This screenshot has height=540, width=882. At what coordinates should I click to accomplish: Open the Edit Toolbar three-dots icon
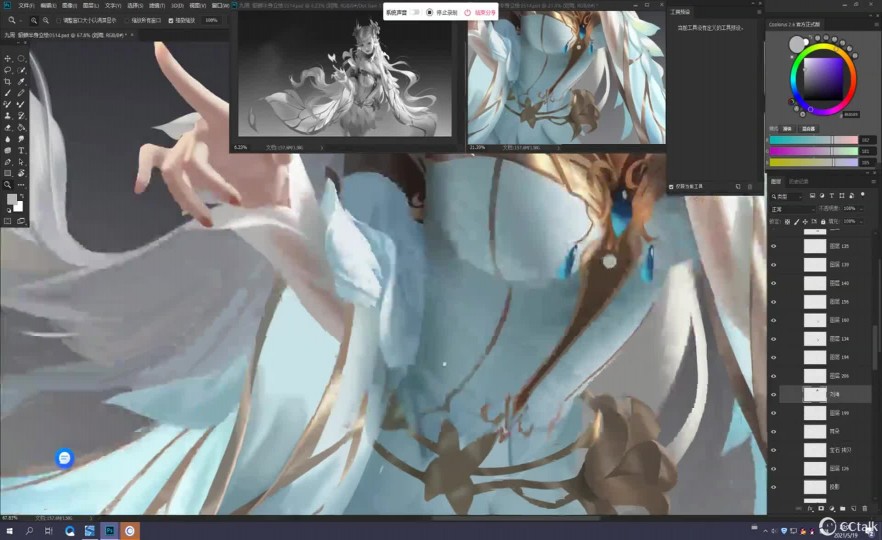[21, 184]
